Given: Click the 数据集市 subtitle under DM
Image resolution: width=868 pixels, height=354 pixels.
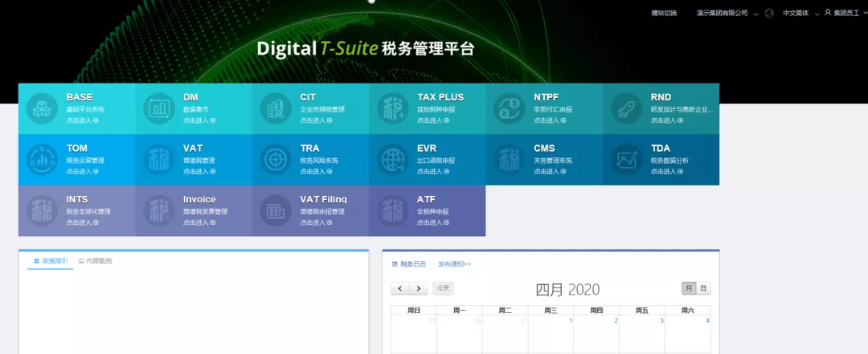Looking at the screenshot, I should click(196, 109).
